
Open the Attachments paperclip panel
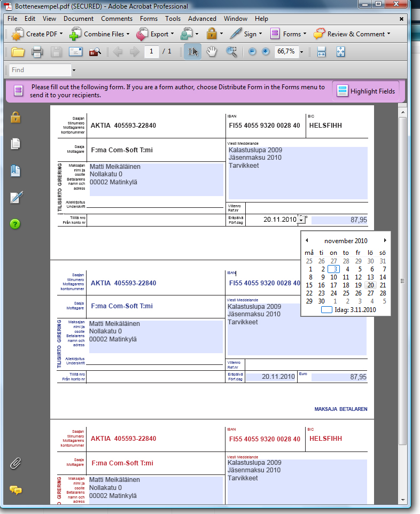(x=15, y=463)
